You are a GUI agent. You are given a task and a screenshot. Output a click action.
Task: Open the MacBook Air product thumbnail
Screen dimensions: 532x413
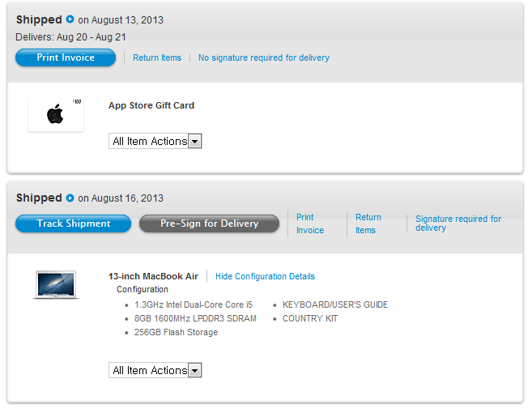(x=55, y=285)
